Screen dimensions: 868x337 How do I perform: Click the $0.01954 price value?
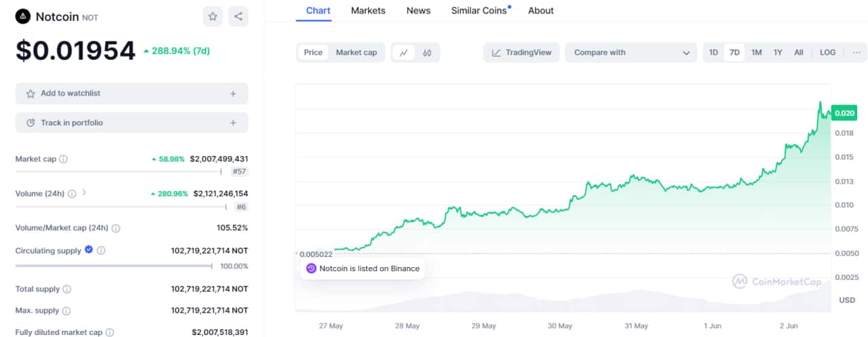click(x=76, y=50)
